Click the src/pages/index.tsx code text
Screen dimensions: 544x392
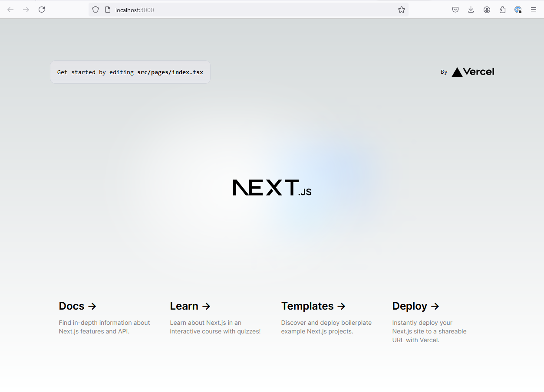click(170, 72)
